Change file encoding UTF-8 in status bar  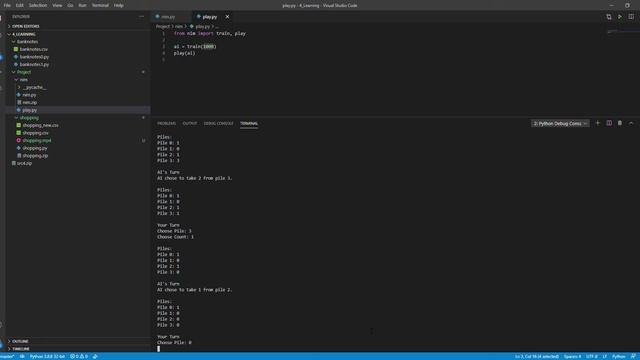point(592,356)
